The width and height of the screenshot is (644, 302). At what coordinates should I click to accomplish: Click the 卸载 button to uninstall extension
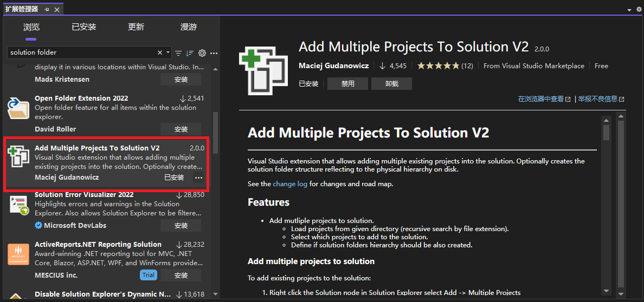tap(391, 84)
